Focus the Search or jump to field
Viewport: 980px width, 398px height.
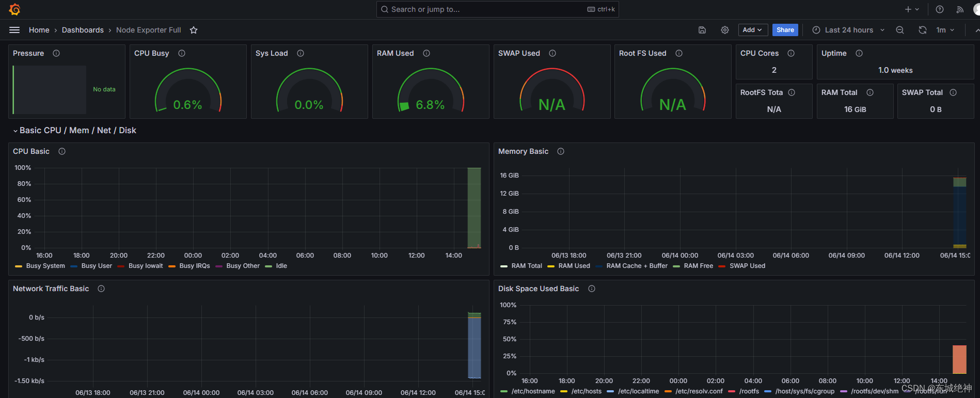coord(497,9)
